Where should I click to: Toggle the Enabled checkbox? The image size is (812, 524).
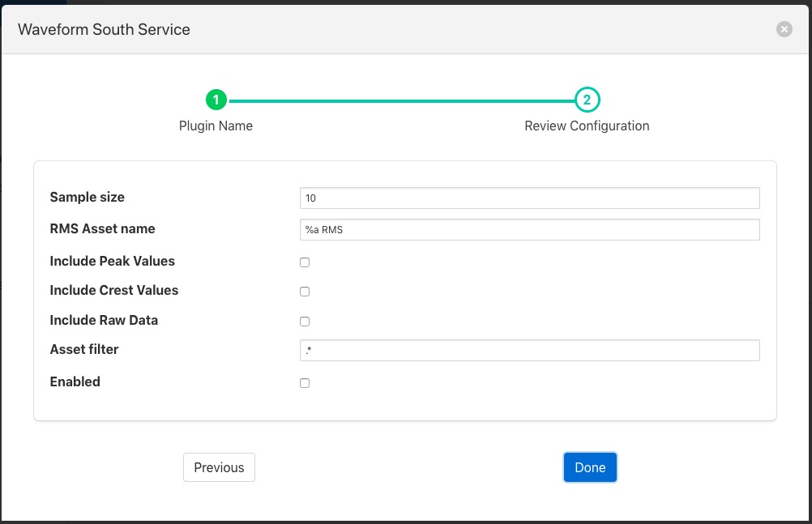(305, 383)
